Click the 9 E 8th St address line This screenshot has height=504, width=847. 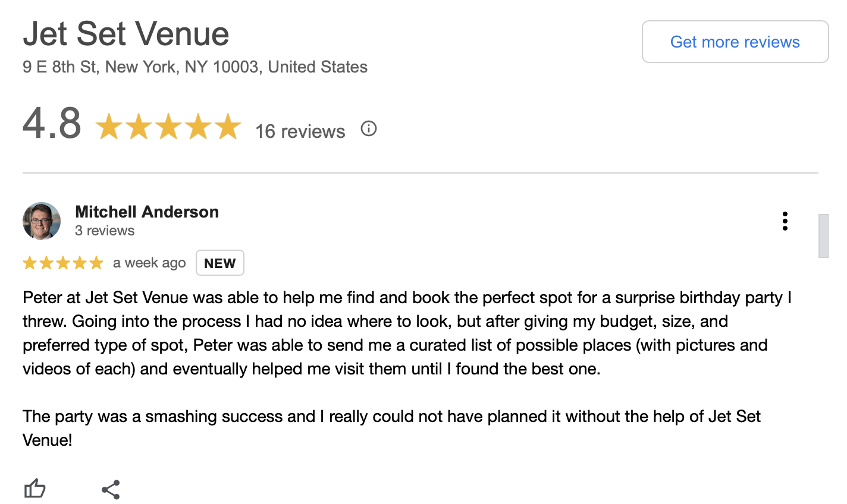195,67
